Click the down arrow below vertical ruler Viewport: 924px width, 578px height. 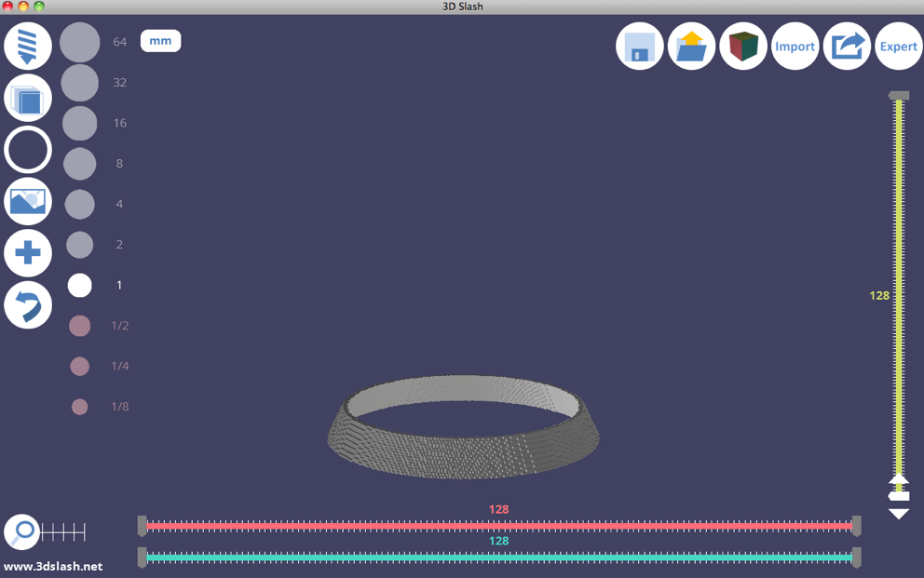click(x=899, y=514)
